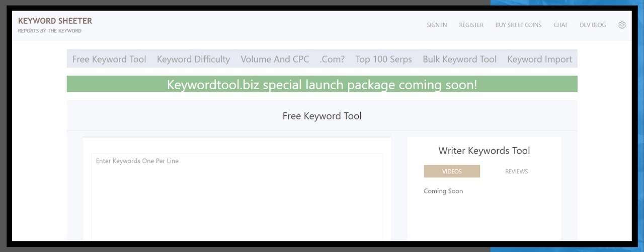Select Free Keyword Tool in the navigation bar

click(x=109, y=59)
